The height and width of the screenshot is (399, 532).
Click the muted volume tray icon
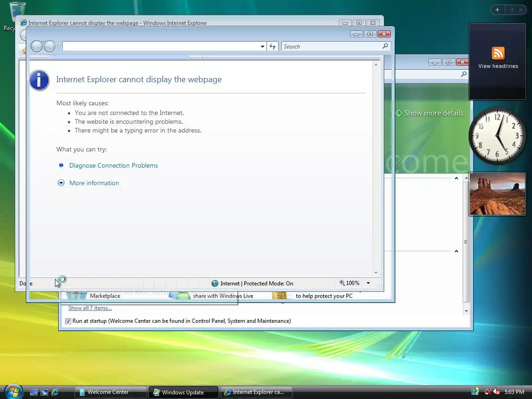coord(496,392)
